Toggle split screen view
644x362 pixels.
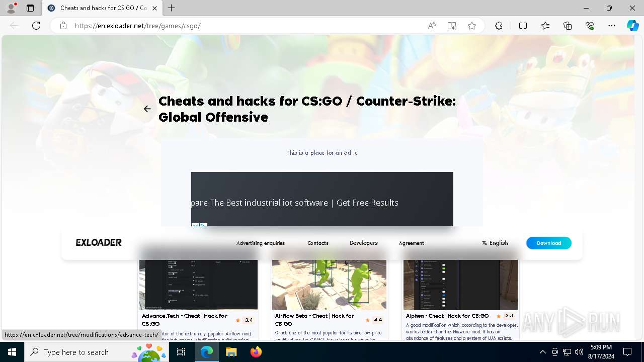coord(523,26)
